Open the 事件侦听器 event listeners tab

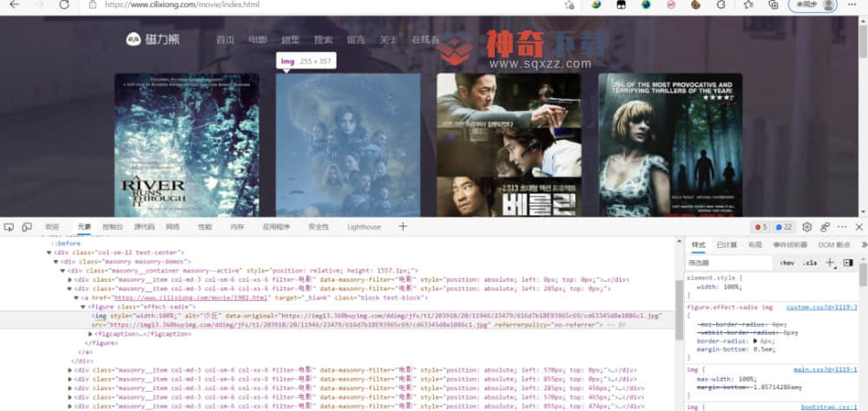point(790,245)
